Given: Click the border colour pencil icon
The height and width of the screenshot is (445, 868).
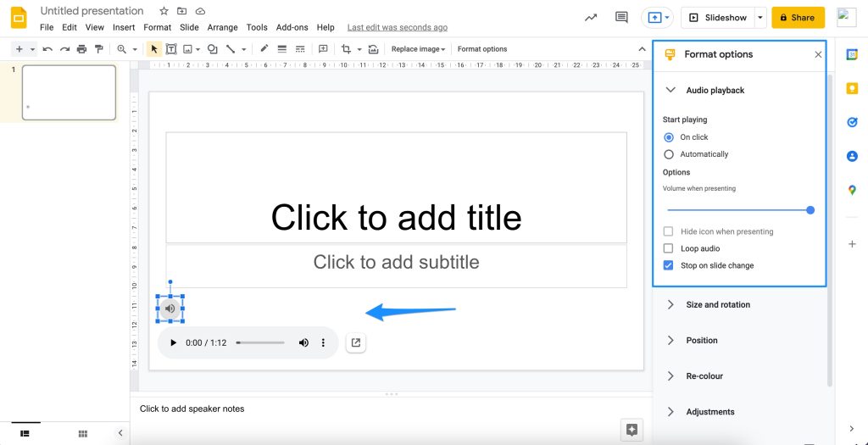Looking at the screenshot, I should point(264,48).
